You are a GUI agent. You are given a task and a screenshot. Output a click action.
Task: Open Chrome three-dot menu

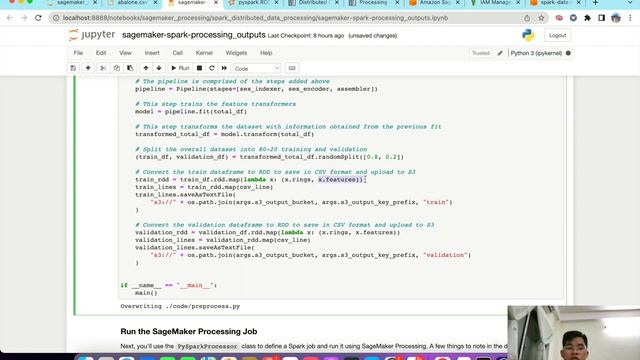pos(630,18)
